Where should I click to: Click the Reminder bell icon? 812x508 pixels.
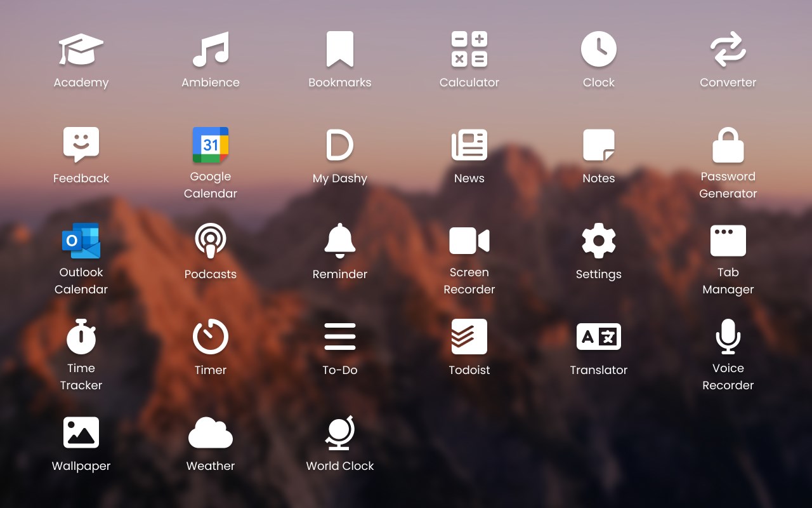pyautogui.click(x=340, y=241)
